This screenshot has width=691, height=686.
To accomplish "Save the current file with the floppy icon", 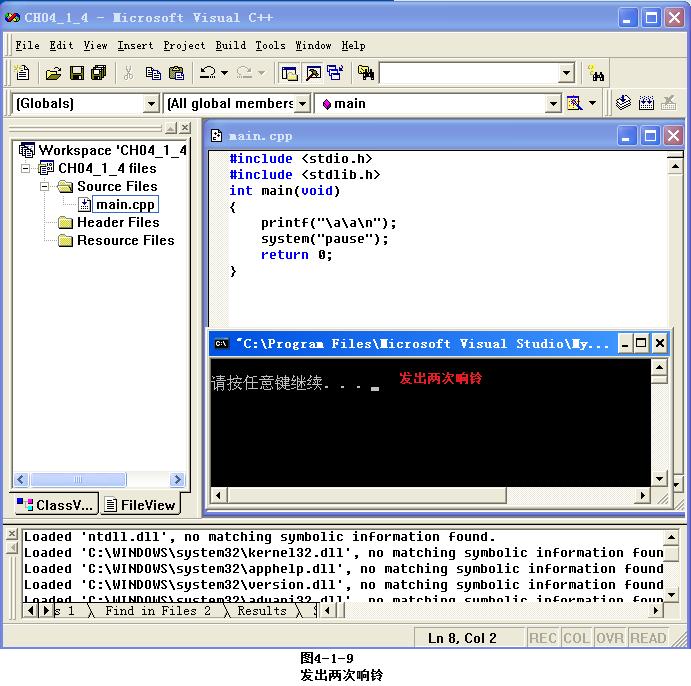I will tap(77, 73).
